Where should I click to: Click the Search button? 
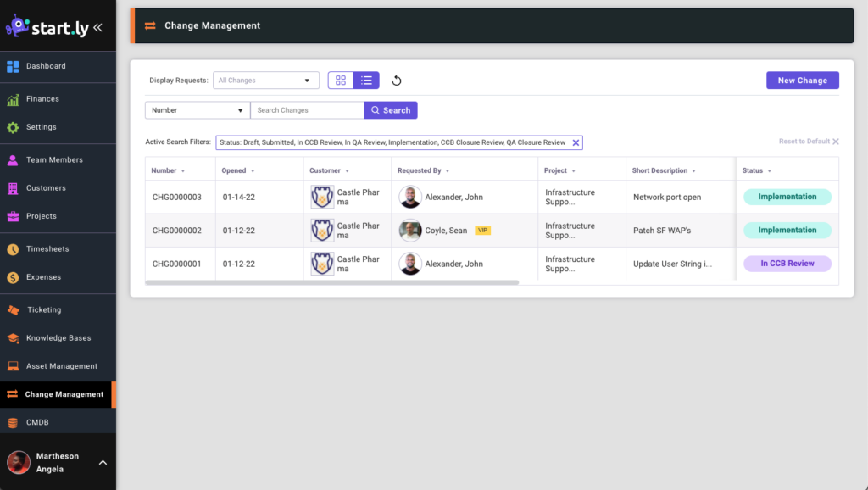[x=390, y=110]
